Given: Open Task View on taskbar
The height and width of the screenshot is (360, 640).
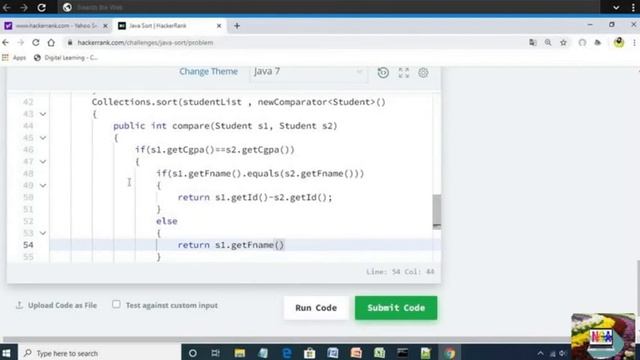Looking at the screenshot, I should pos(215,353).
